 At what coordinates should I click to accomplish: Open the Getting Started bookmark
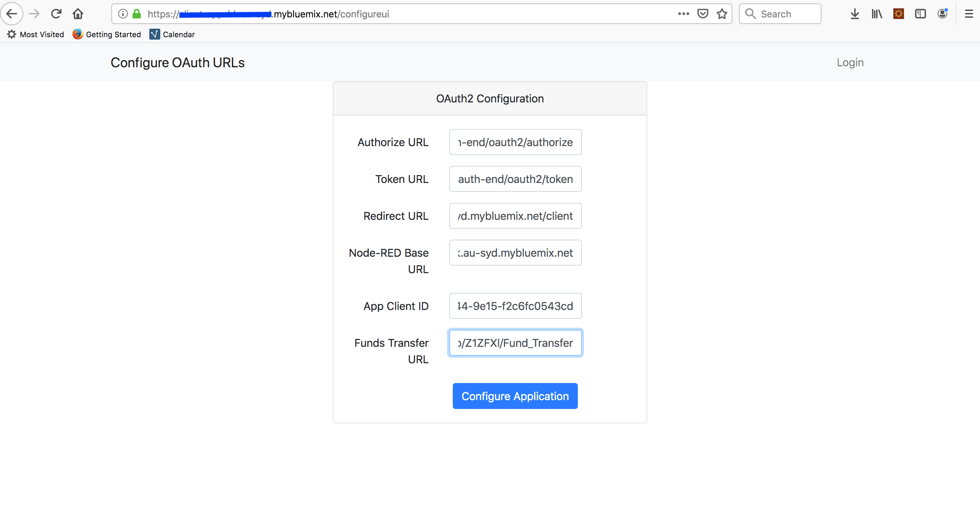pyautogui.click(x=107, y=34)
